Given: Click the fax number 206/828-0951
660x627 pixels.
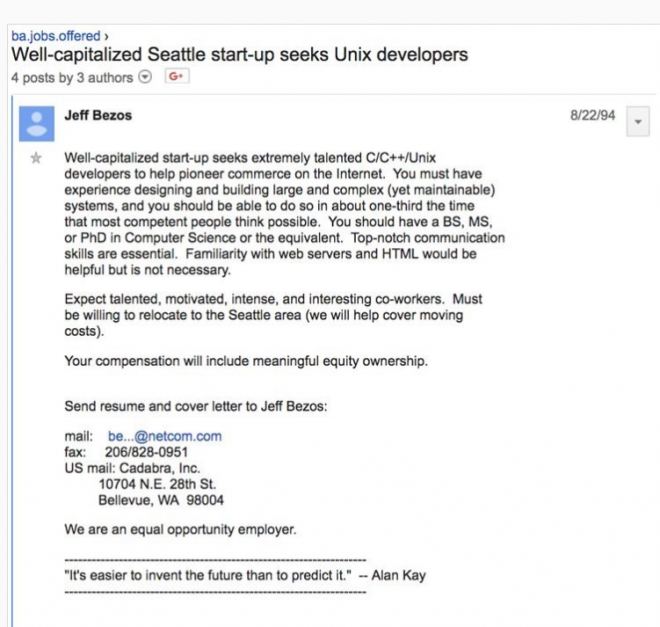Looking at the screenshot, I should 146,452.
